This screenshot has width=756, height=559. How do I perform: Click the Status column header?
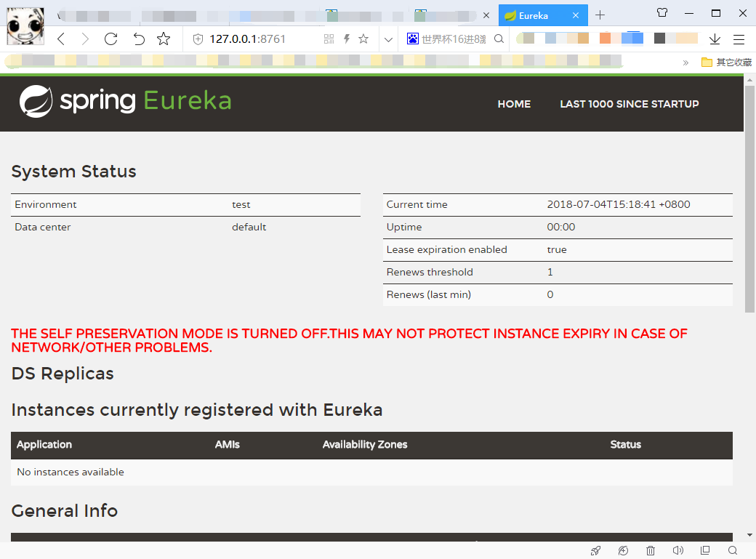625,445
